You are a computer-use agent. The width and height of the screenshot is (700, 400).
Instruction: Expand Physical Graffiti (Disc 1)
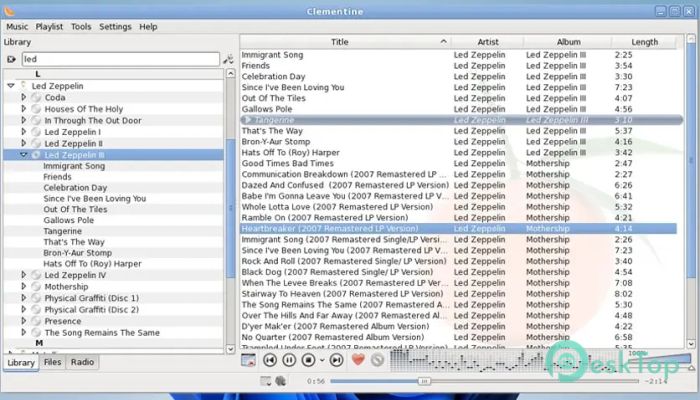tap(24, 298)
